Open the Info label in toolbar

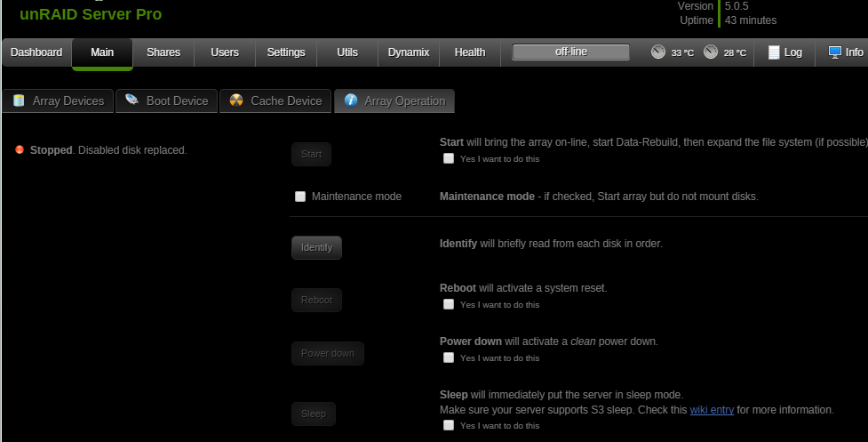pyautogui.click(x=854, y=52)
